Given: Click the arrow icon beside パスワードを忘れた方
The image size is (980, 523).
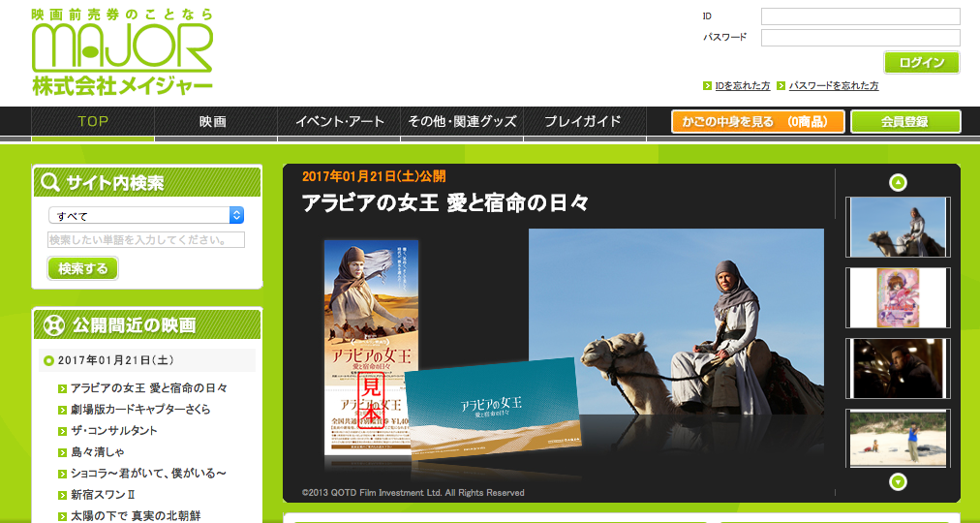Looking at the screenshot, I should pyautogui.click(x=781, y=85).
